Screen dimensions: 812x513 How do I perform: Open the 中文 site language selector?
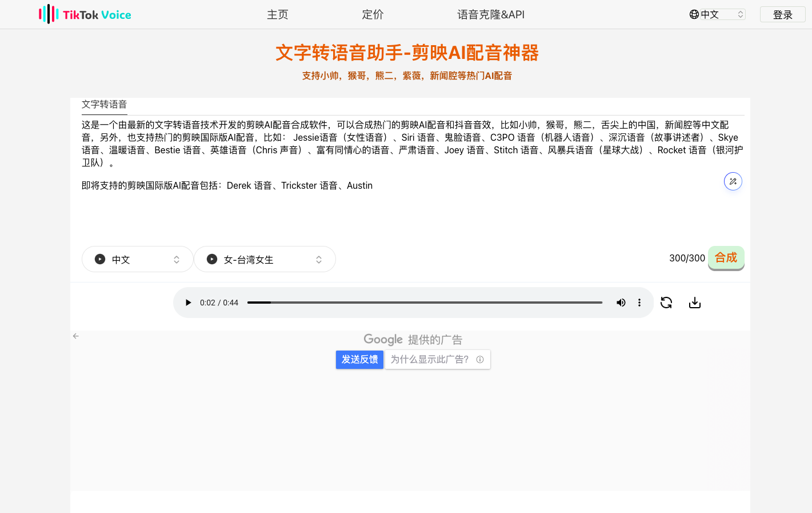coord(723,14)
